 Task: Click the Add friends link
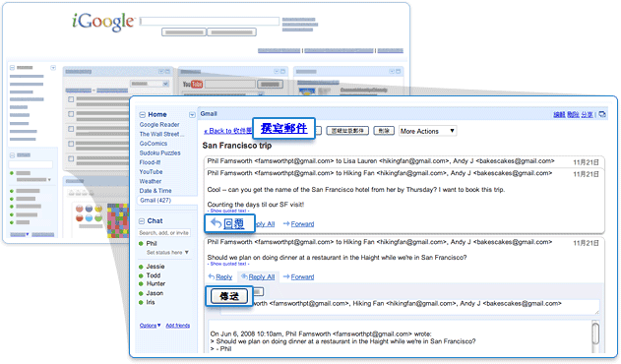(178, 326)
